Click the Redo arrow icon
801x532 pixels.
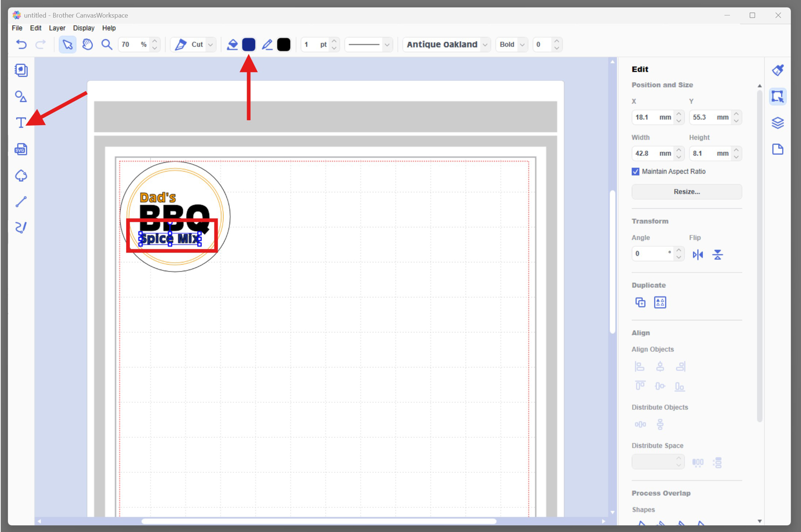click(x=40, y=44)
